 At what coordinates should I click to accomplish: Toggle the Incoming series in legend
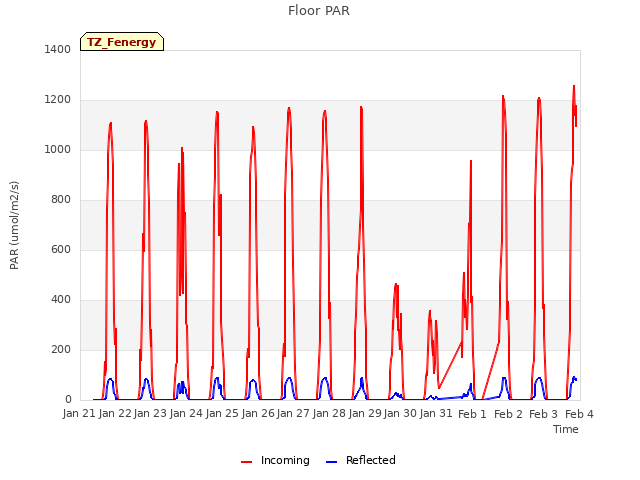click(x=285, y=460)
